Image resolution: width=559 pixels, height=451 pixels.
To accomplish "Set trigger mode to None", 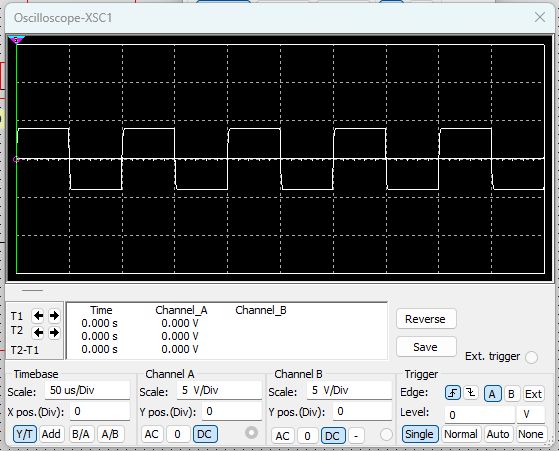I will [531, 434].
